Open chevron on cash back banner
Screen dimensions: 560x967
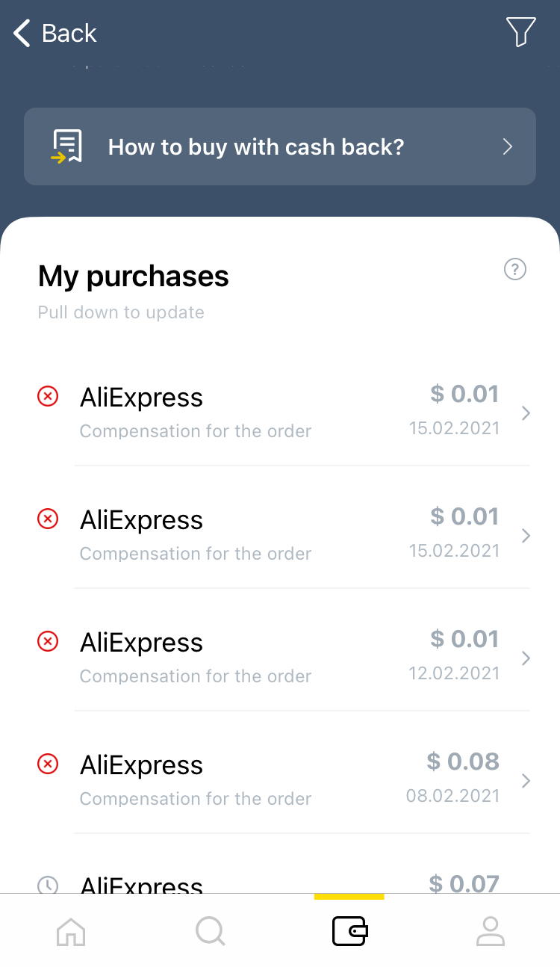pyautogui.click(x=508, y=146)
